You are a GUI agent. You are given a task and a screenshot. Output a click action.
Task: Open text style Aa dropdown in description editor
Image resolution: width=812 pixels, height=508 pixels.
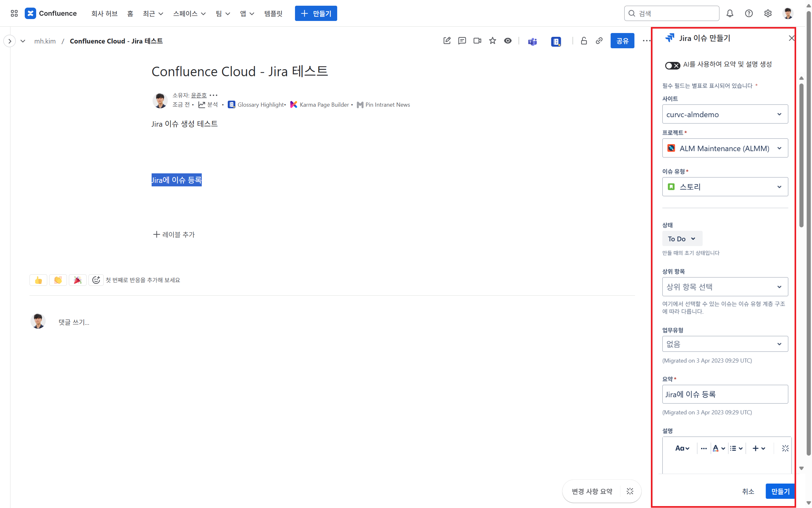(x=682, y=448)
